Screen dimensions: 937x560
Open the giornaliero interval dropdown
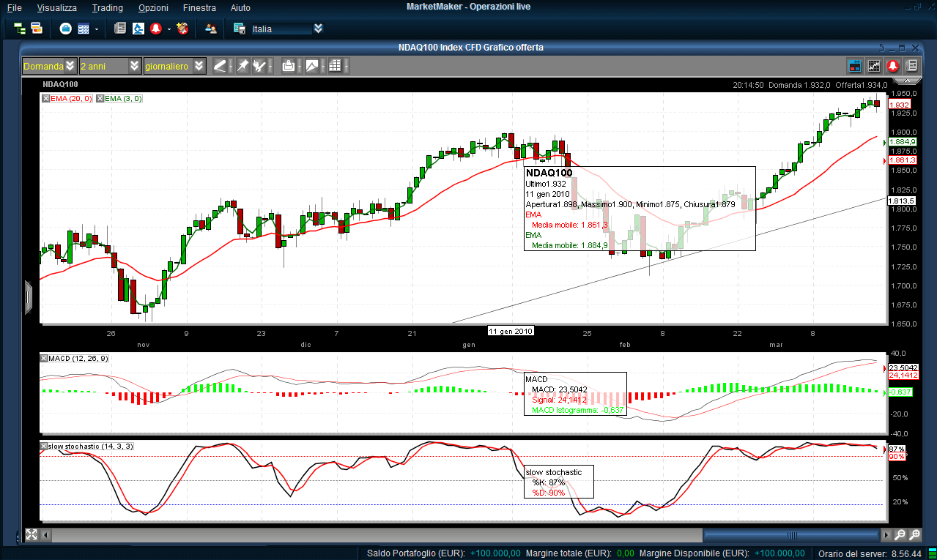199,66
